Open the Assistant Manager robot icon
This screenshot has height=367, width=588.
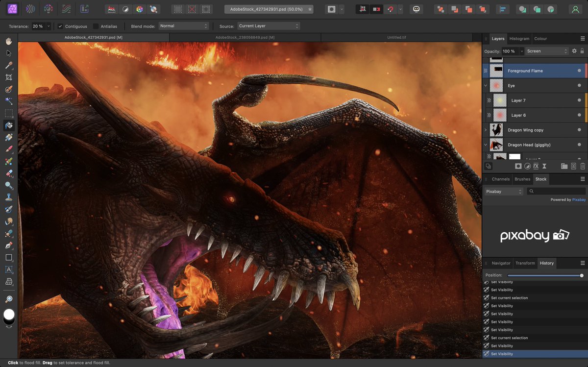pyautogui.click(x=416, y=9)
